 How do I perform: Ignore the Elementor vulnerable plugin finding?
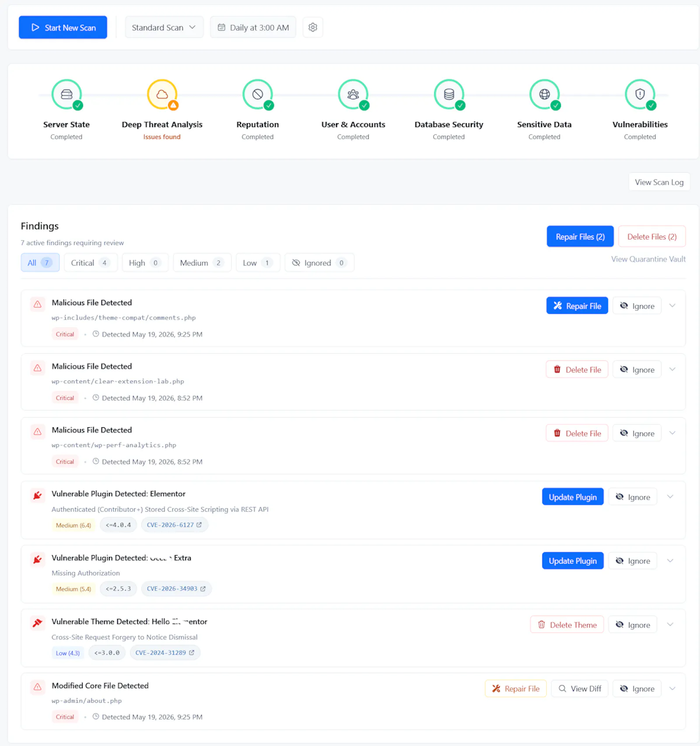(x=633, y=497)
